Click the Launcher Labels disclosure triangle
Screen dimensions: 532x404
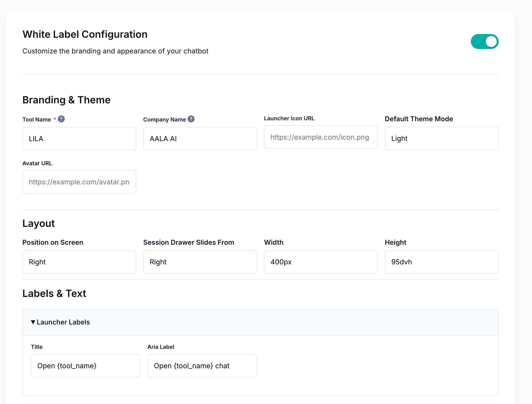[33, 322]
